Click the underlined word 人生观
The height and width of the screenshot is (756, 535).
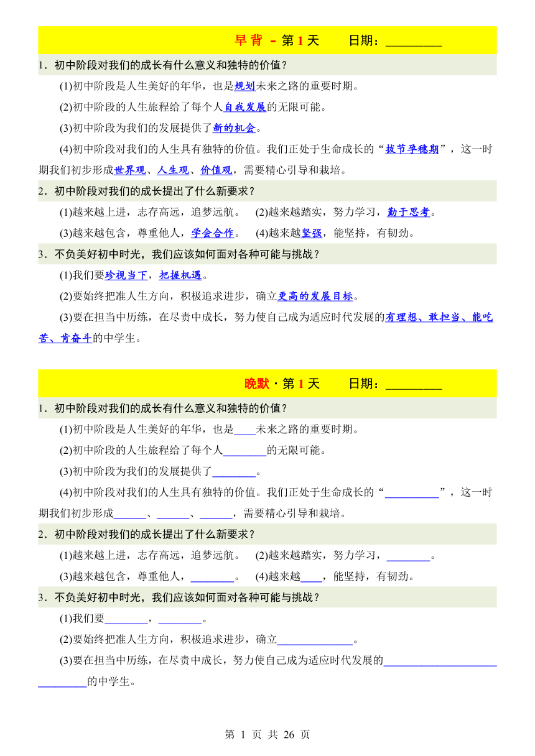173,170
